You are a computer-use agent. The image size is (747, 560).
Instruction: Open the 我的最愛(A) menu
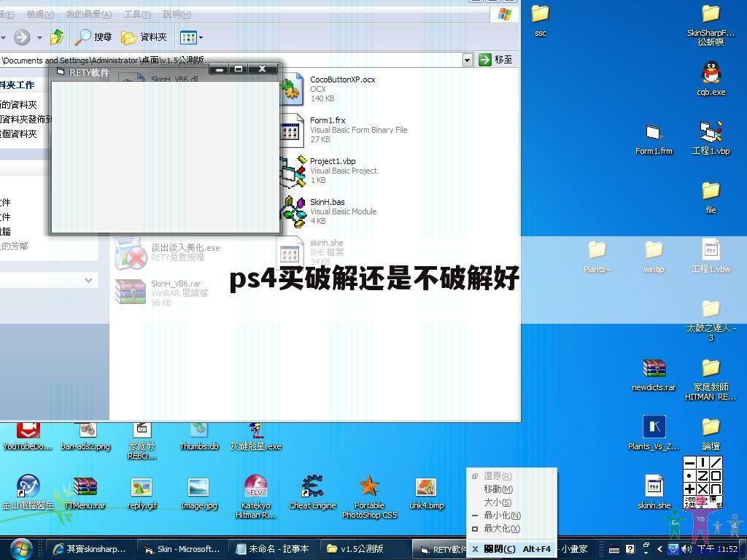88,15
